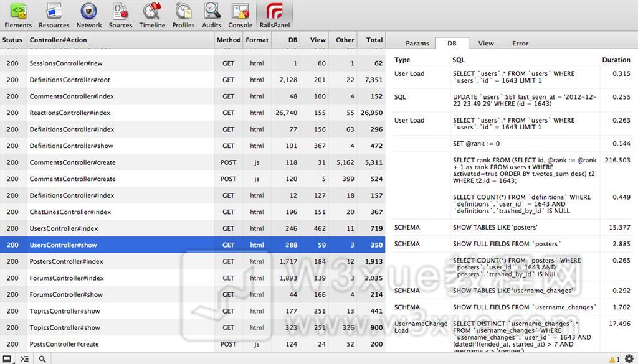Switch to the Network panel

(89, 16)
